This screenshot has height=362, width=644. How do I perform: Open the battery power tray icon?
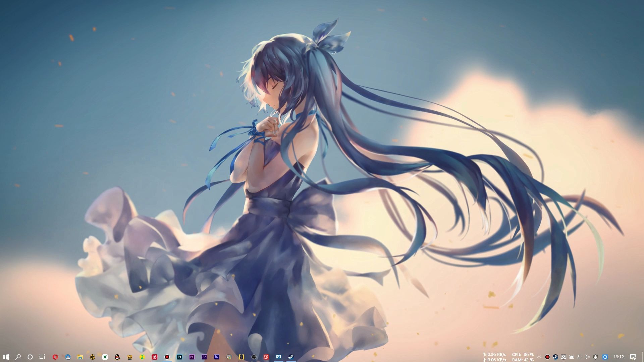coord(571,357)
